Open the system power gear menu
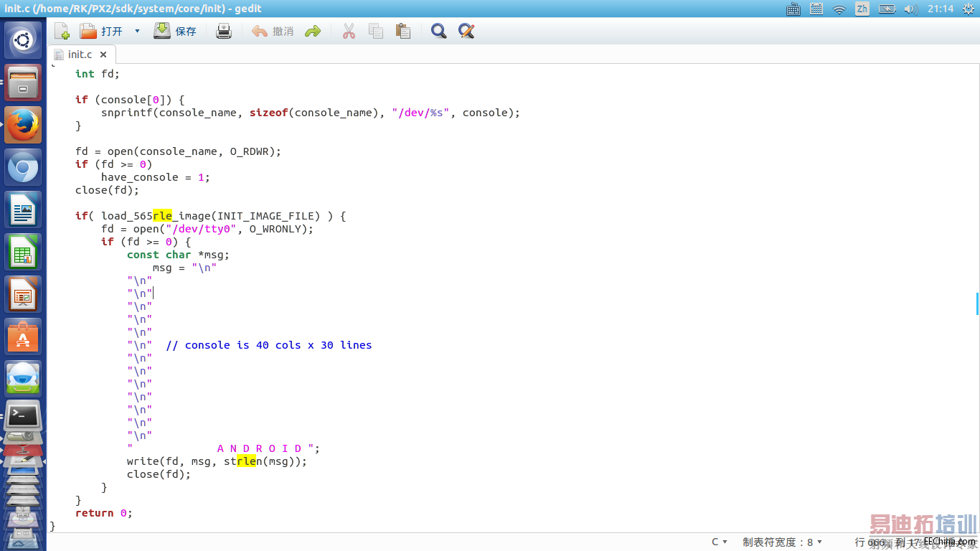The image size is (980, 551). [x=967, y=9]
